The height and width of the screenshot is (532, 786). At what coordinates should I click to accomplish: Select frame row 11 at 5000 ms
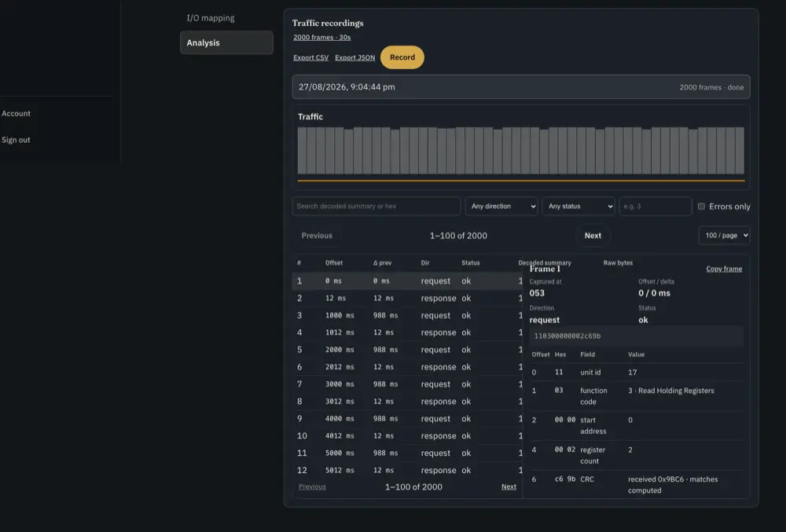[x=407, y=453]
